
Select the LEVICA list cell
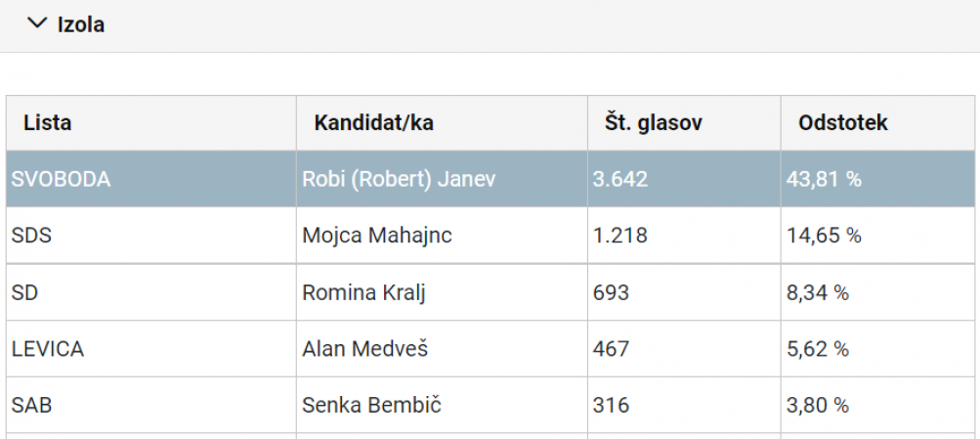click(151, 349)
